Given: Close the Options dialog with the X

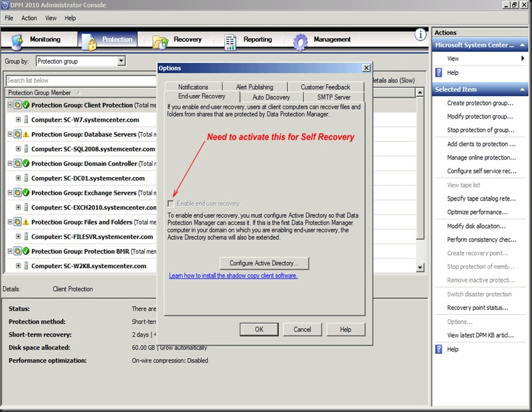Looking at the screenshot, I should [x=367, y=68].
